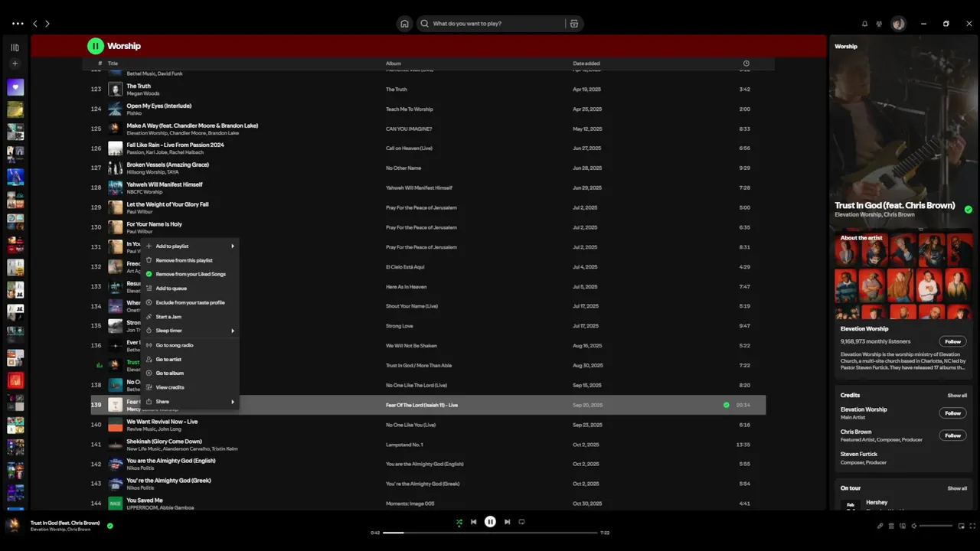Open the Browse icon in search bar

pyautogui.click(x=574, y=24)
